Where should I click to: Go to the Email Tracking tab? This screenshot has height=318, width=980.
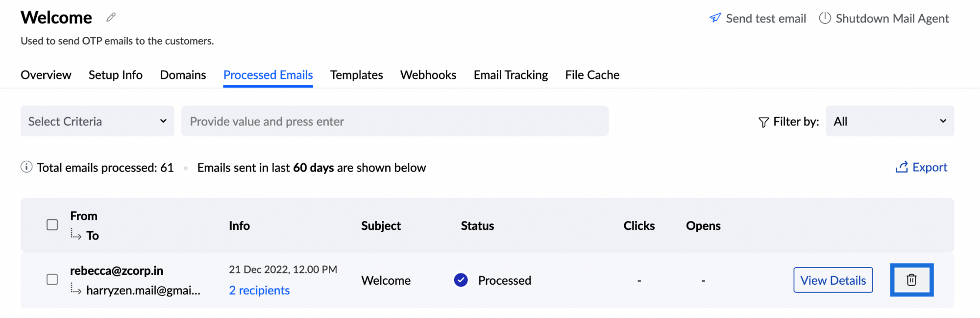point(511,75)
